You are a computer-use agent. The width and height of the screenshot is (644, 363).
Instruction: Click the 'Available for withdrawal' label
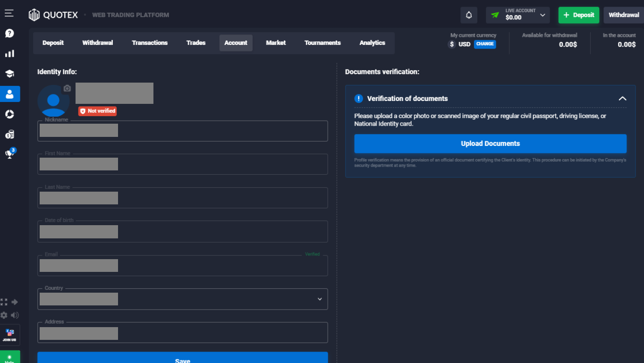pos(550,35)
